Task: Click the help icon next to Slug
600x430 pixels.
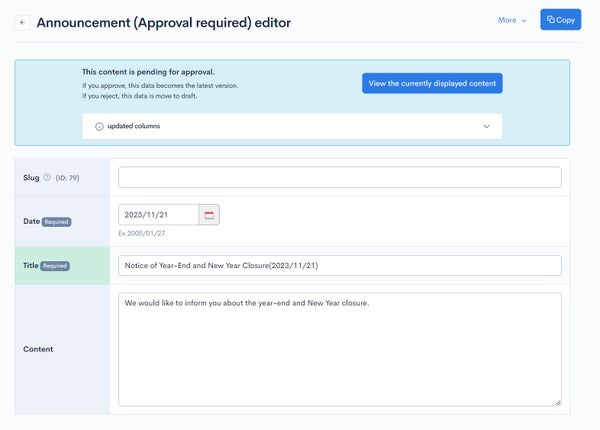Action: point(47,177)
